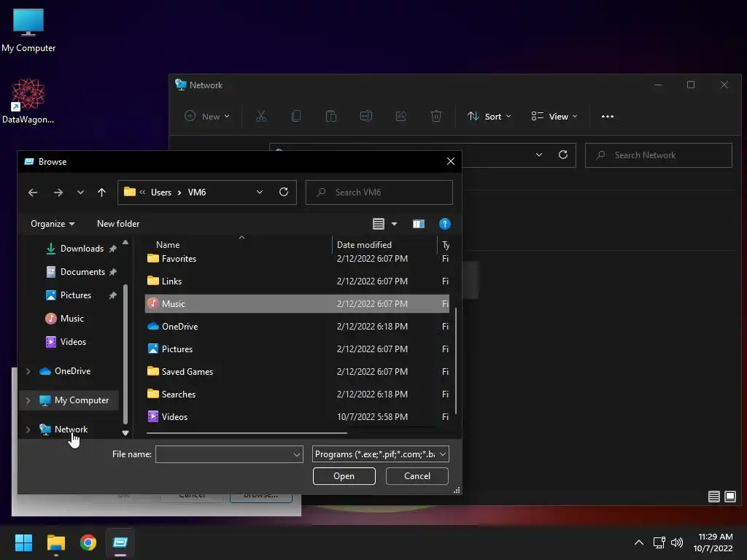747x560 pixels.
Task: Show hidden system tray icons
Action: (639, 542)
